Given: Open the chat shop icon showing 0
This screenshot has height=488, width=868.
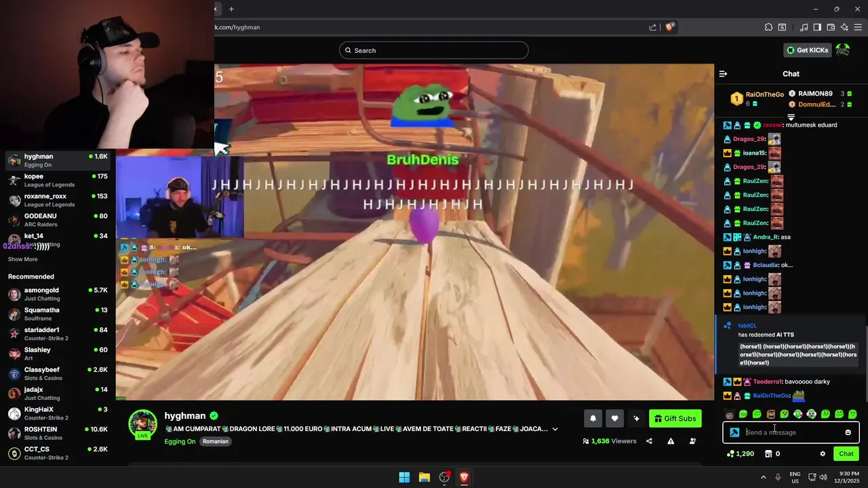Looking at the screenshot, I should pyautogui.click(x=772, y=453).
